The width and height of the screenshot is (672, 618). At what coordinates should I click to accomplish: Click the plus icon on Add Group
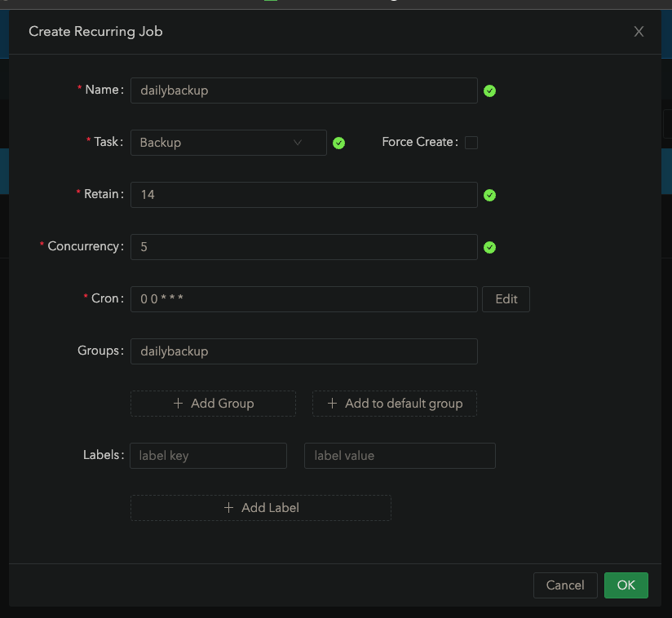[178, 404]
